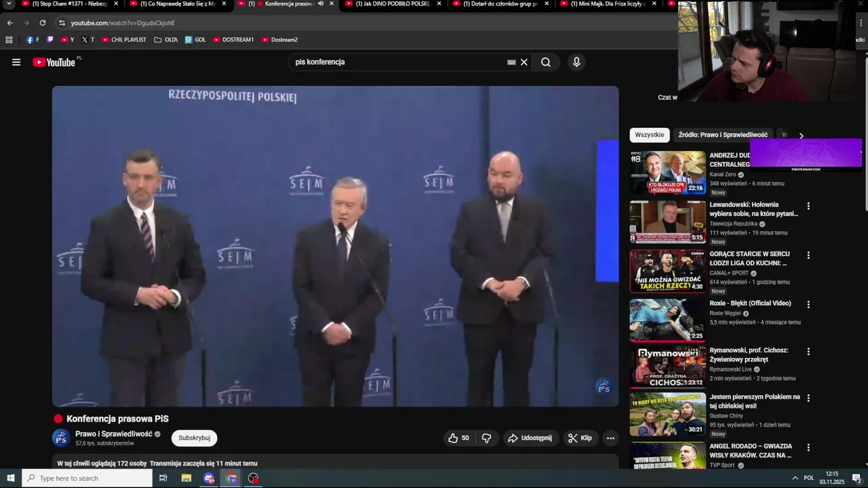The image size is (868, 488).
Task: Share the video via Udostępnij
Action: 531,438
